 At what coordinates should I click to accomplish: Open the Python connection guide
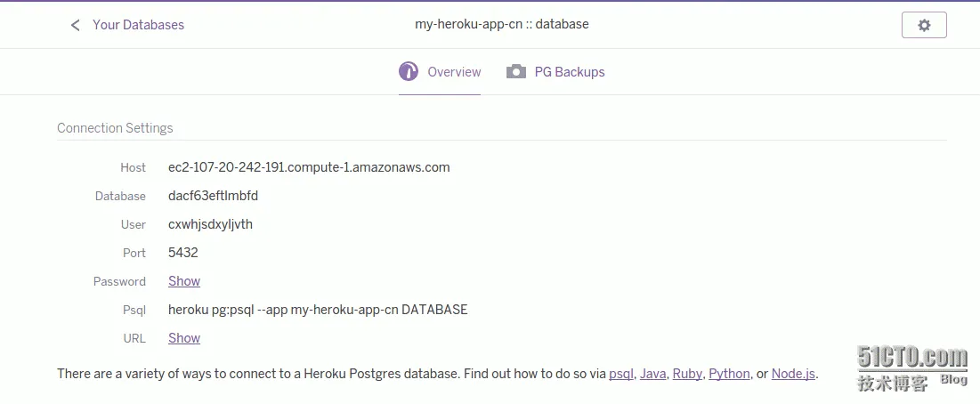point(729,374)
